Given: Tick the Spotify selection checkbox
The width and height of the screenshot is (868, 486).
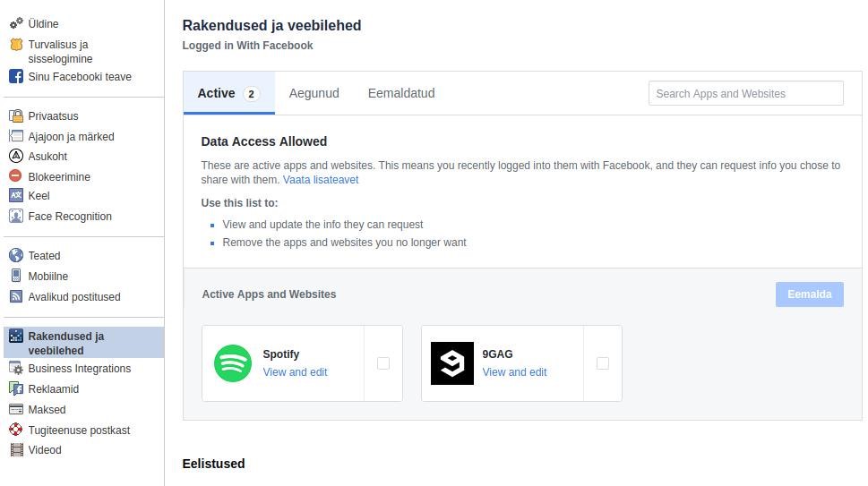Looking at the screenshot, I should click(383, 363).
